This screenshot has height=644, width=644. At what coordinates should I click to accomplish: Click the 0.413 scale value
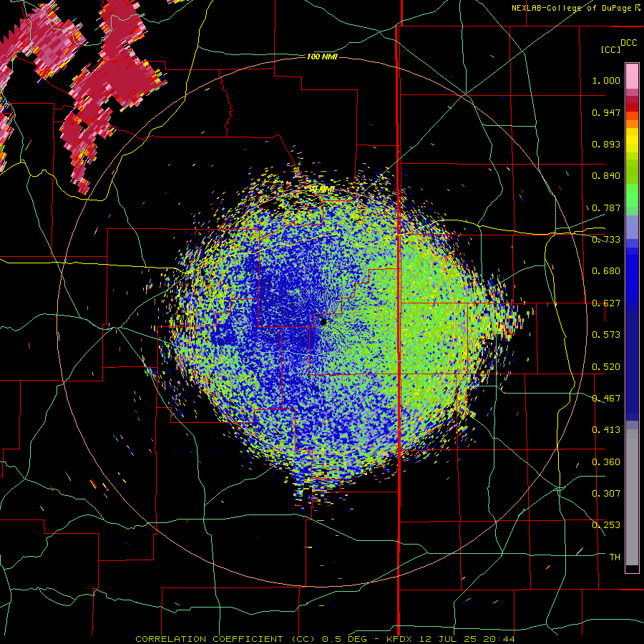(x=606, y=430)
